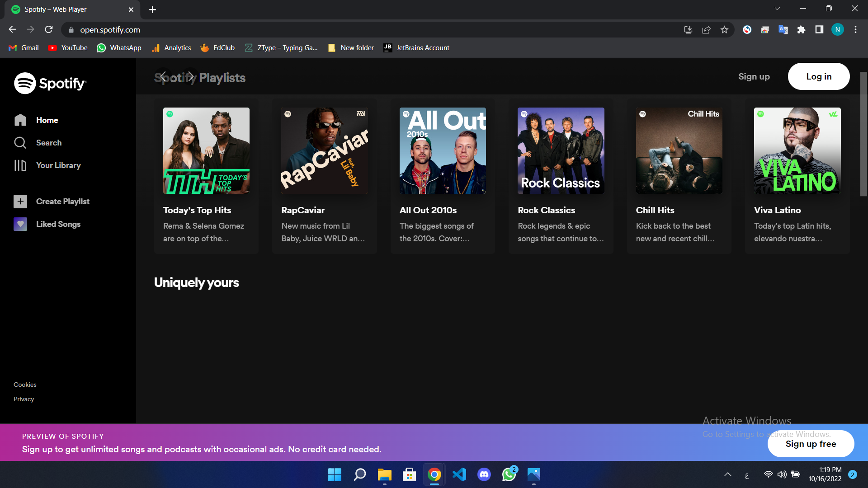Toggle Chrome side panel icon
Image resolution: width=868 pixels, height=488 pixels.
819,30
